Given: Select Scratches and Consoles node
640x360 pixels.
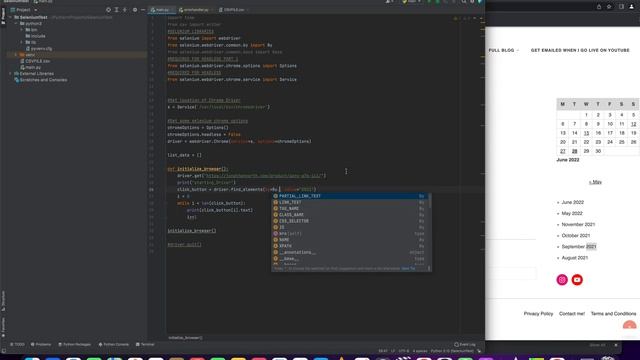Looking at the screenshot, I should 40,80.
